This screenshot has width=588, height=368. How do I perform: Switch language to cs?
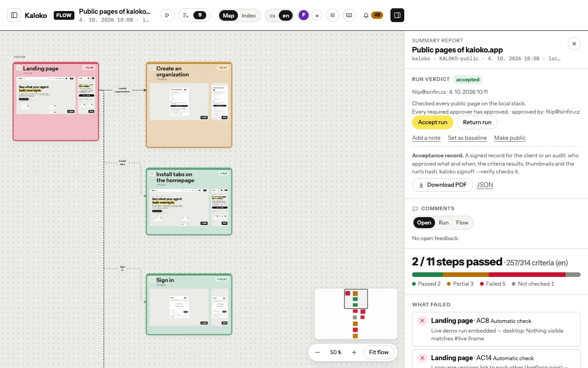click(x=272, y=16)
